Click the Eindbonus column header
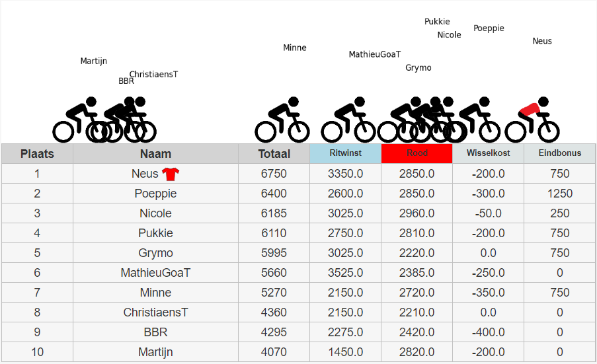 [559, 153]
